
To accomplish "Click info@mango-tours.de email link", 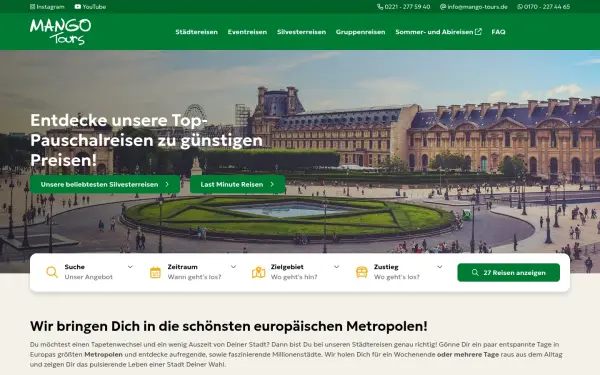I will click(x=477, y=7).
